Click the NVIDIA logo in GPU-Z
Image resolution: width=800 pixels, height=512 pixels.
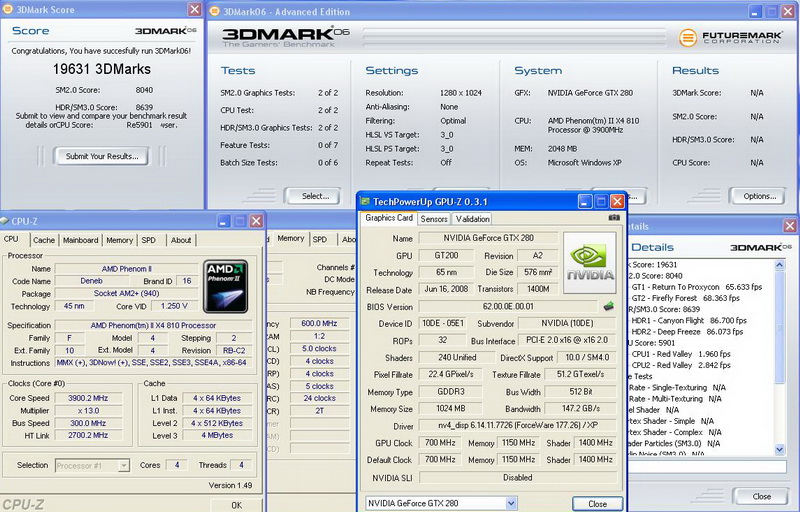(x=590, y=262)
